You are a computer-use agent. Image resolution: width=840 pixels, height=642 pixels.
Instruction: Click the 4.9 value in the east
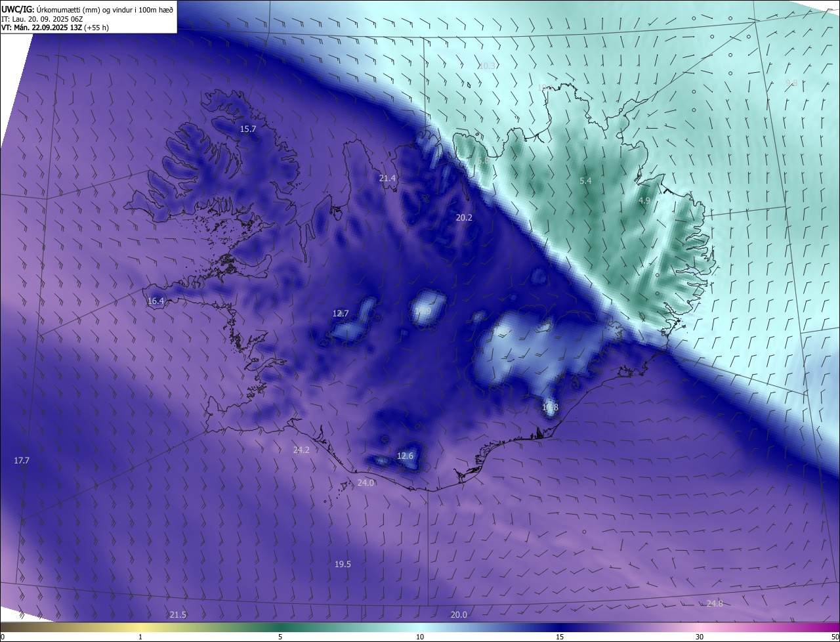644,201
